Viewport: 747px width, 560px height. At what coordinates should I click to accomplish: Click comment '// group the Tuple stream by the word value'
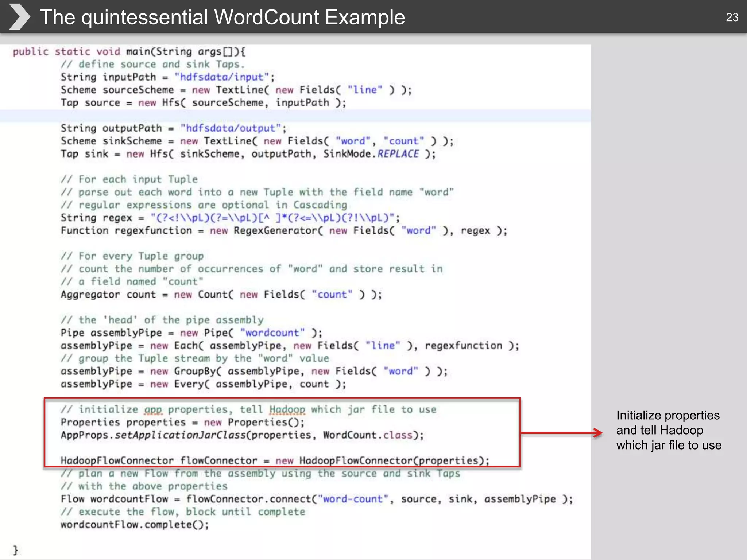[195, 358]
